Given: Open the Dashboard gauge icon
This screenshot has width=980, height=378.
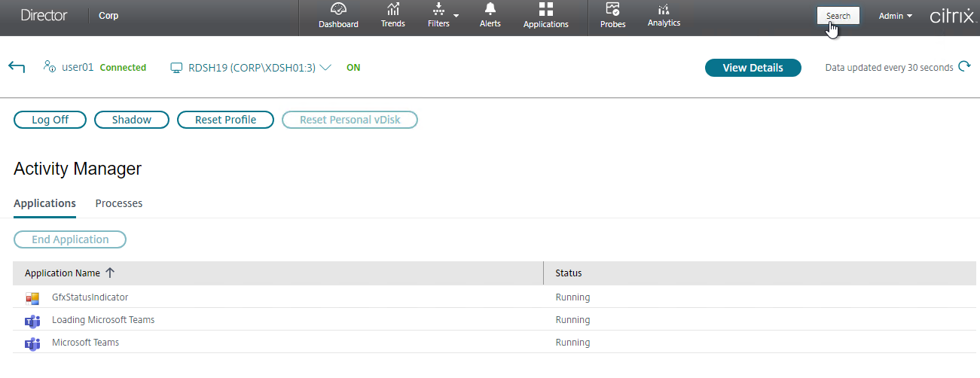Looking at the screenshot, I should [x=338, y=9].
